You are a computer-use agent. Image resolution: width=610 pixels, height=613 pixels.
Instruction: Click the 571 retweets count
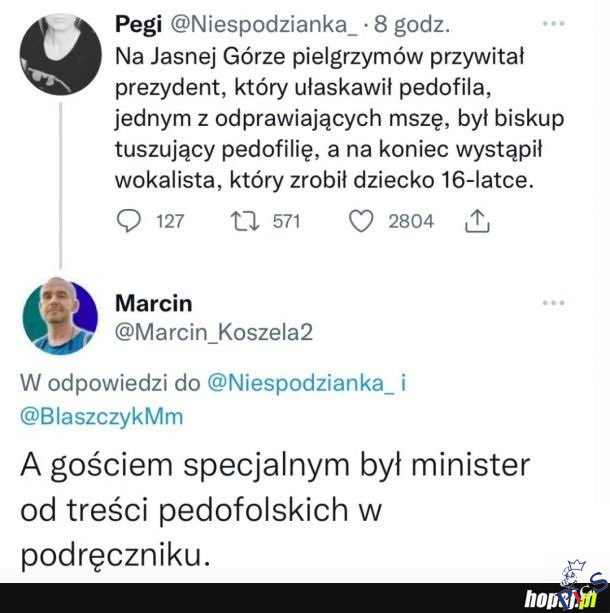286,221
